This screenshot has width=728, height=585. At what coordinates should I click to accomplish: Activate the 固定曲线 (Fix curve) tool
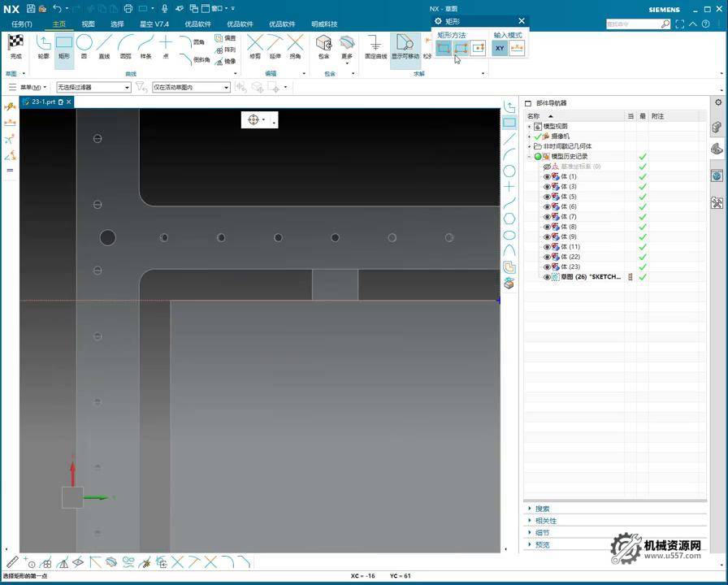click(375, 46)
